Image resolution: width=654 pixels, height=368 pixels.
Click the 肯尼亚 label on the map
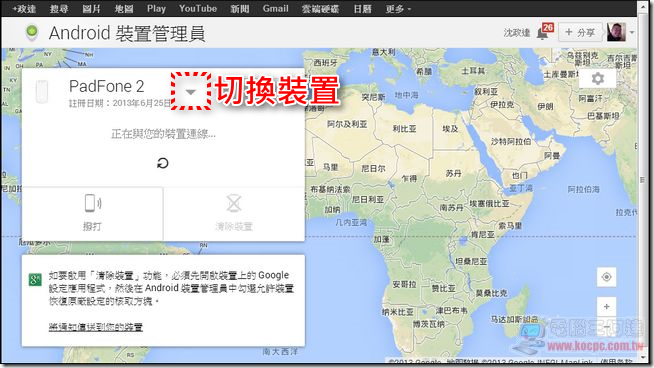483,235
